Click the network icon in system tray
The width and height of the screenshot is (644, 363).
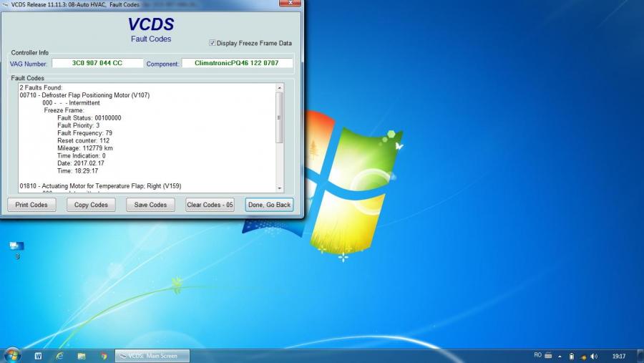pos(583,356)
